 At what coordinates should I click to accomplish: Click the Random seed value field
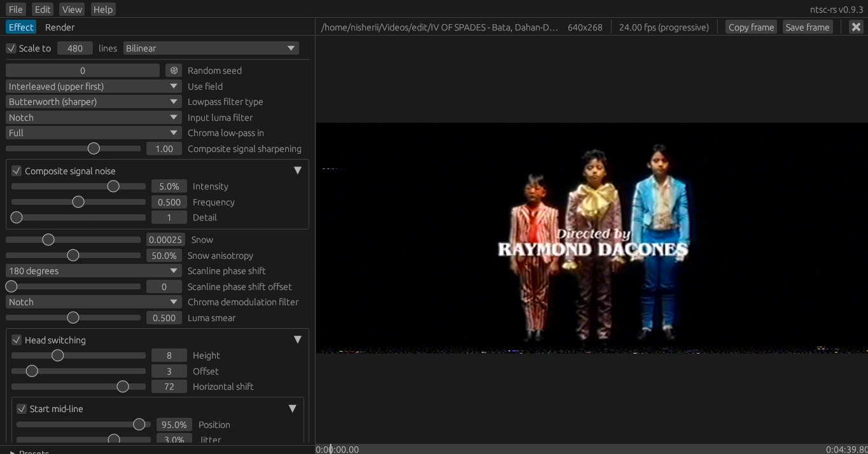tap(83, 71)
